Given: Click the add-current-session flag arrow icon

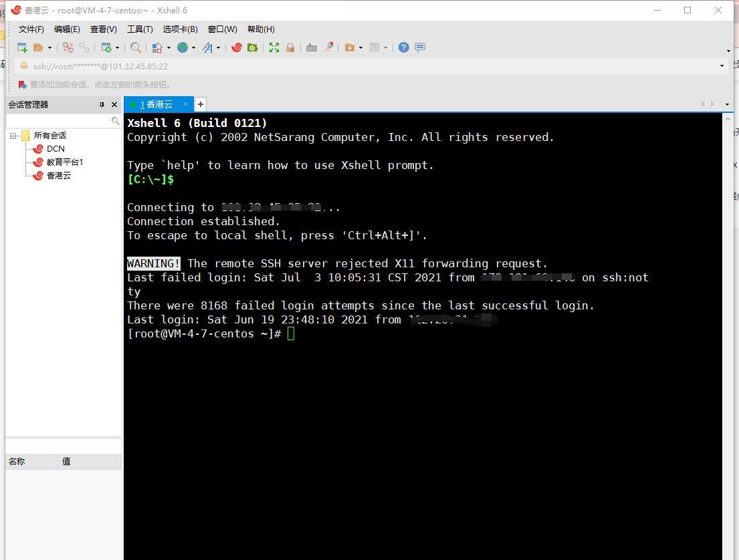Looking at the screenshot, I should tap(22, 85).
